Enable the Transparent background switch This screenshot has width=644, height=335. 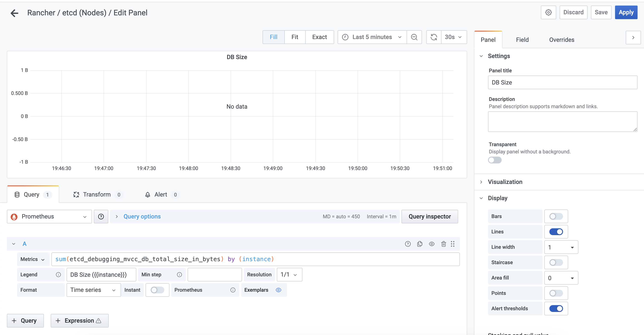click(495, 160)
